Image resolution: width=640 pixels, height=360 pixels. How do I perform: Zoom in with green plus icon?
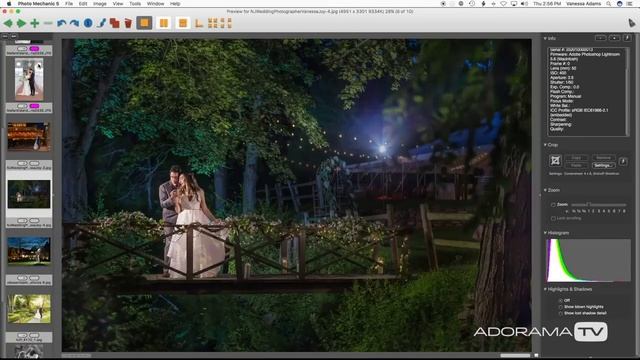tap(35, 23)
